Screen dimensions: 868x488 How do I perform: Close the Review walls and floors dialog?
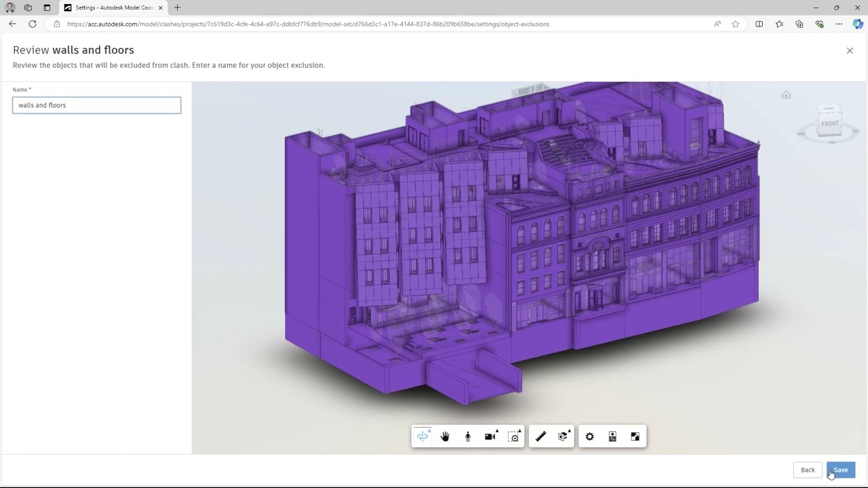tap(850, 50)
